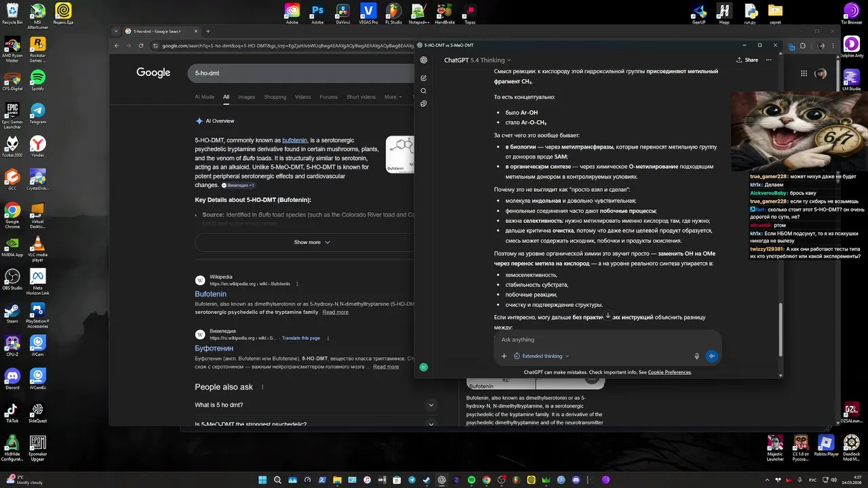Click the bufotenin link in AI Overview
This screenshot has width=868, height=488.
(x=295, y=140)
